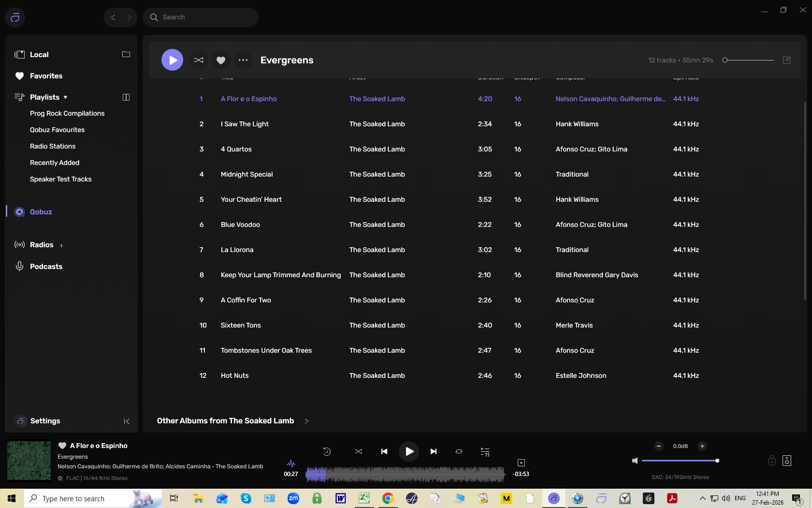Open Settings at bottom of sidebar
Image resolution: width=812 pixels, height=508 pixels.
click(45, 421)
